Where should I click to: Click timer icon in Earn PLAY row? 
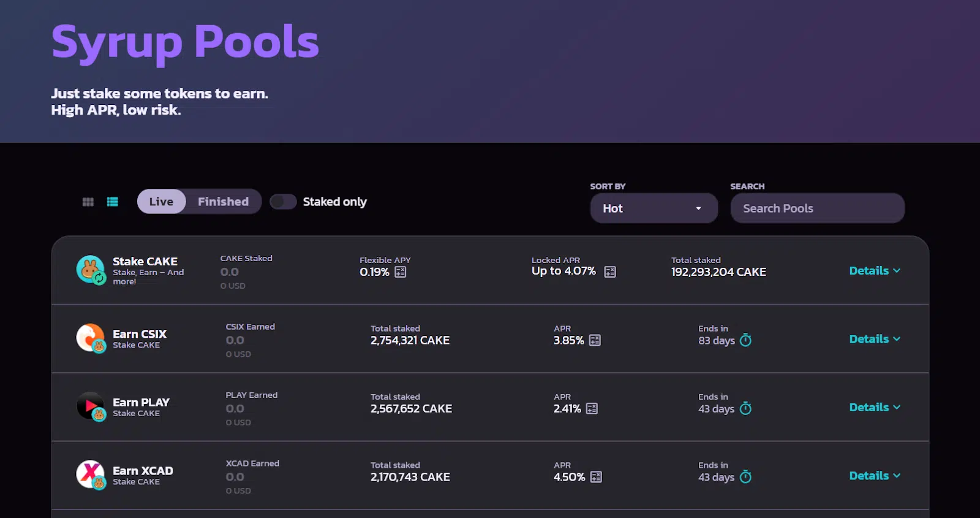click(x=745, y=408)
